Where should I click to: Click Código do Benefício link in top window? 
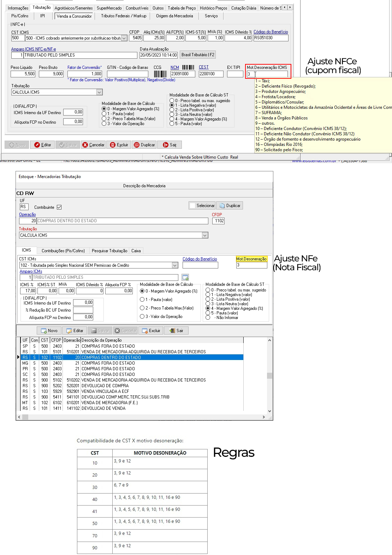[x=271, y=32]
